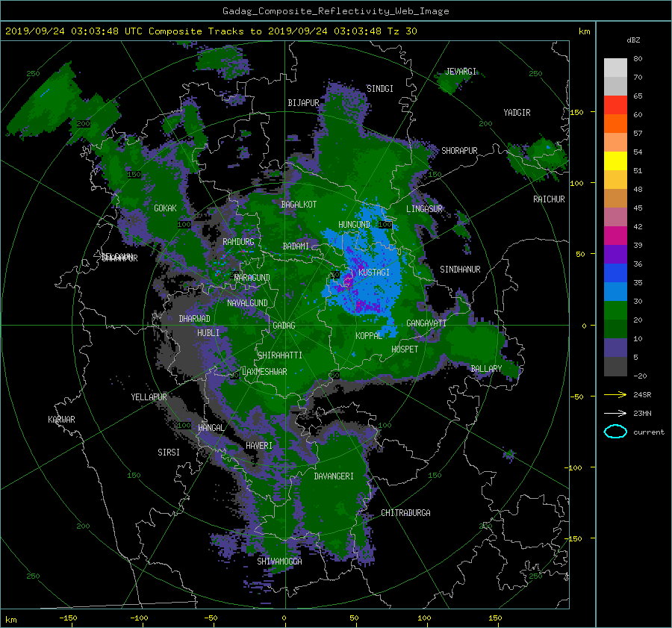Click the HOSPET city label
The height and width of the screenshot is (628, 672).
tap(405, 349)
